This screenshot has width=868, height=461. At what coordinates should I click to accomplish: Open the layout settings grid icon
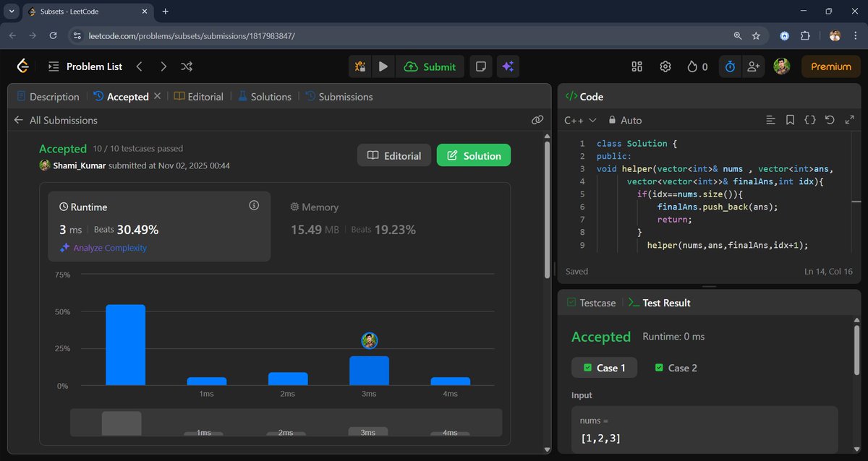(637, 66)
